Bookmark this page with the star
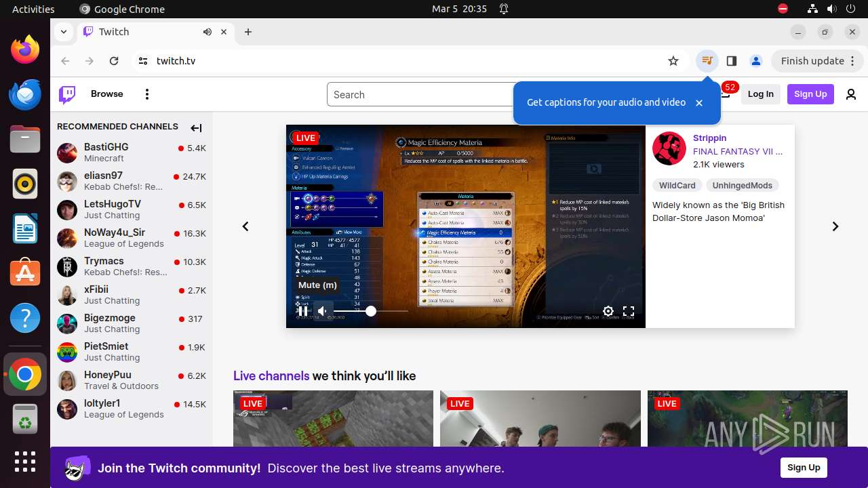The height and width of the screenshot is (488, 868). tap(673, 61)
